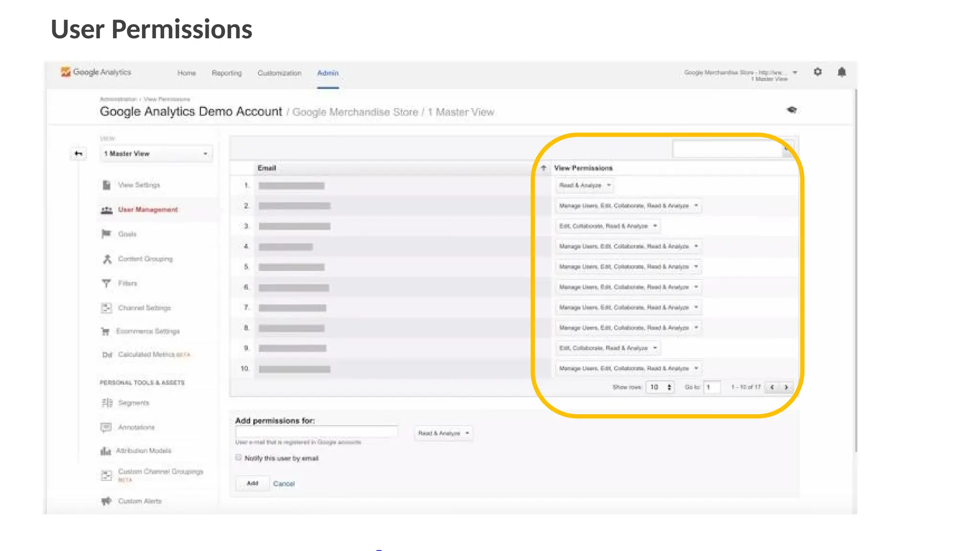Click the Google Analytics logo
Image resolution: width=980 pixels, height=551 pixels.
[96, 72]
